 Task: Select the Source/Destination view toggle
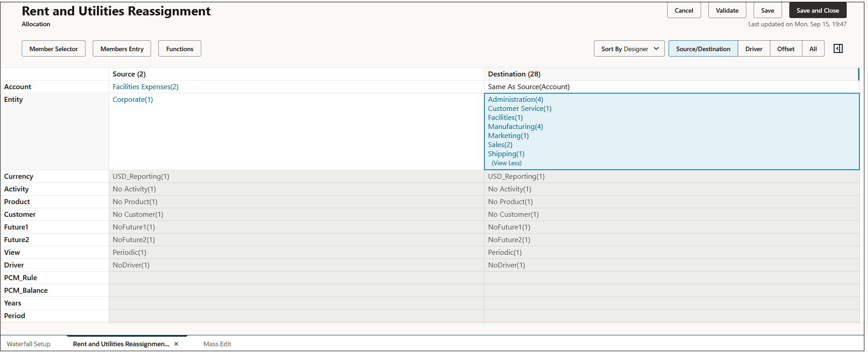coord(703,49)
